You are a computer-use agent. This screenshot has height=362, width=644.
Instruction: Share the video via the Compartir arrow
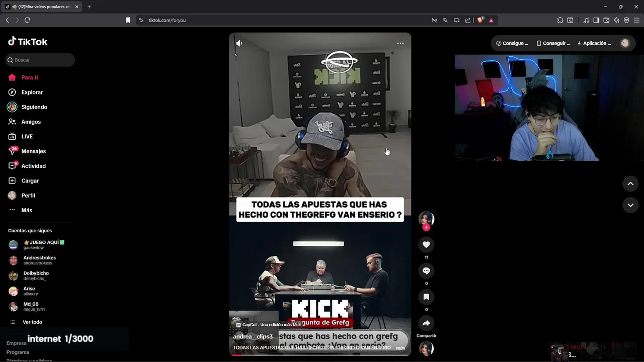[x=426, y=323]
